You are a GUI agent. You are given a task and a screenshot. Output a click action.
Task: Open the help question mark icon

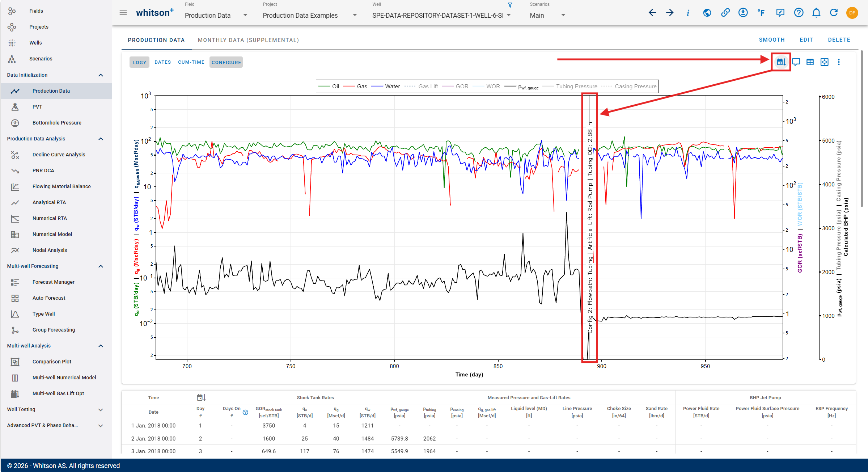pyautogui.click(x=799, y=13)
